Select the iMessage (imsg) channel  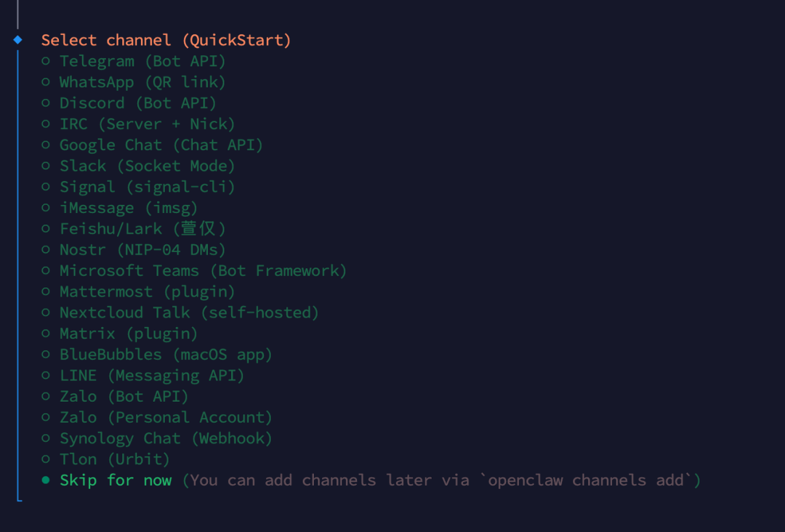(128, 208)
